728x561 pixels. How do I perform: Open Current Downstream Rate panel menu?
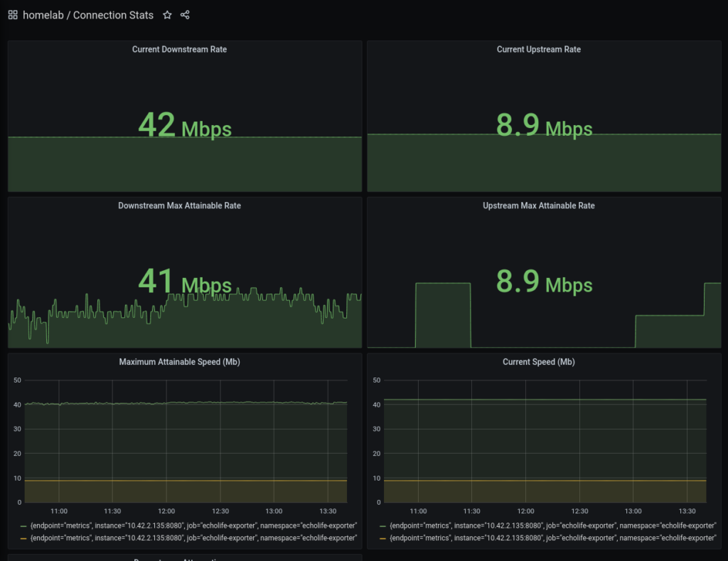pyautogui.click(x=179, y=49)
